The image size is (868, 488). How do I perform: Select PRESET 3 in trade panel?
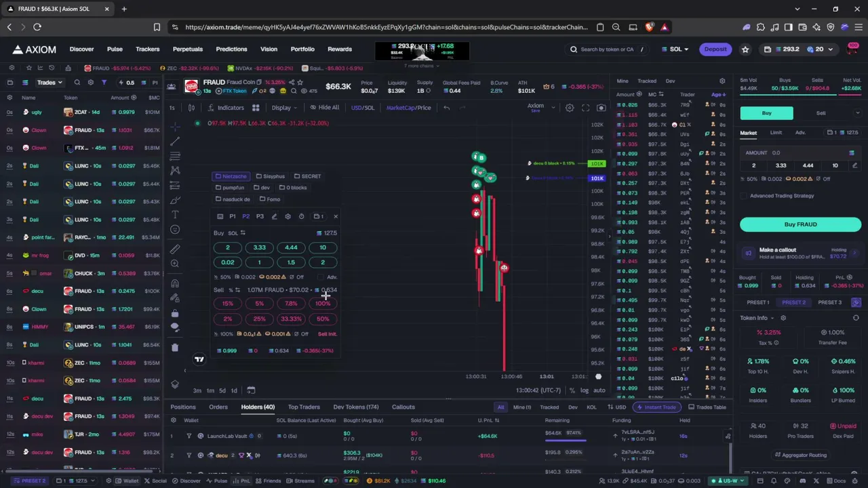[830, 302]
